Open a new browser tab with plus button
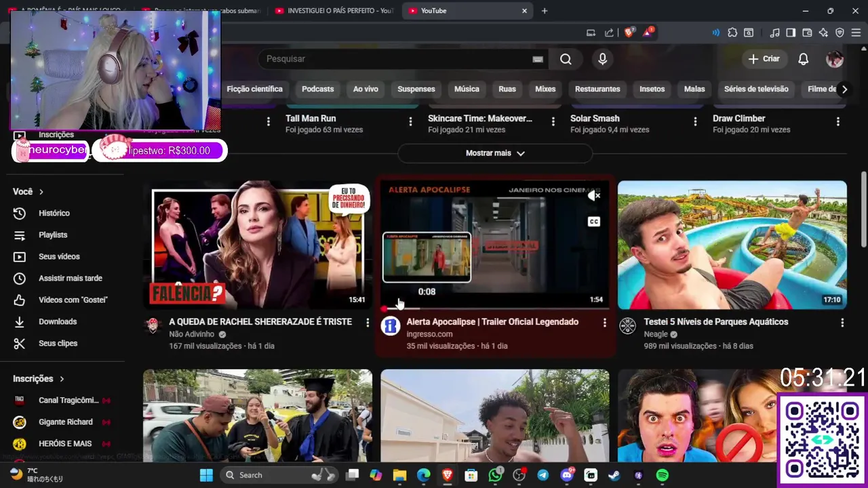The image size is (868, 488). pos(545,11)
